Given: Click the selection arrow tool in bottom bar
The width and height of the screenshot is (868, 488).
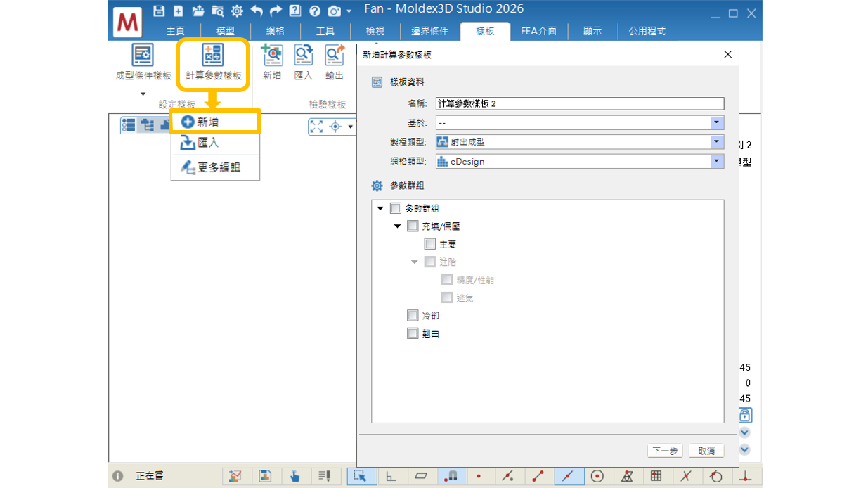Looking at the screenshot, I should 361,476.
